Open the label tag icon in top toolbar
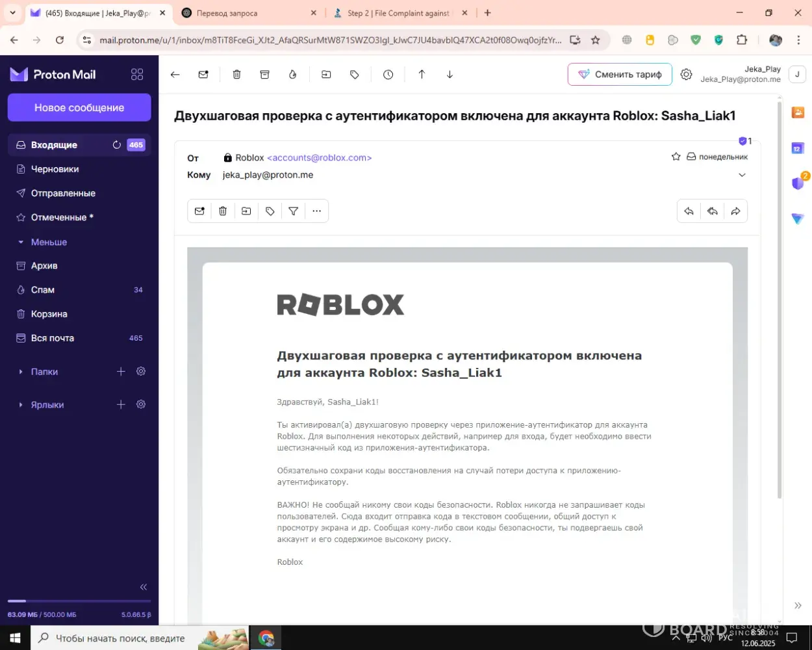The image size is (812, 650). click(354, 75)
